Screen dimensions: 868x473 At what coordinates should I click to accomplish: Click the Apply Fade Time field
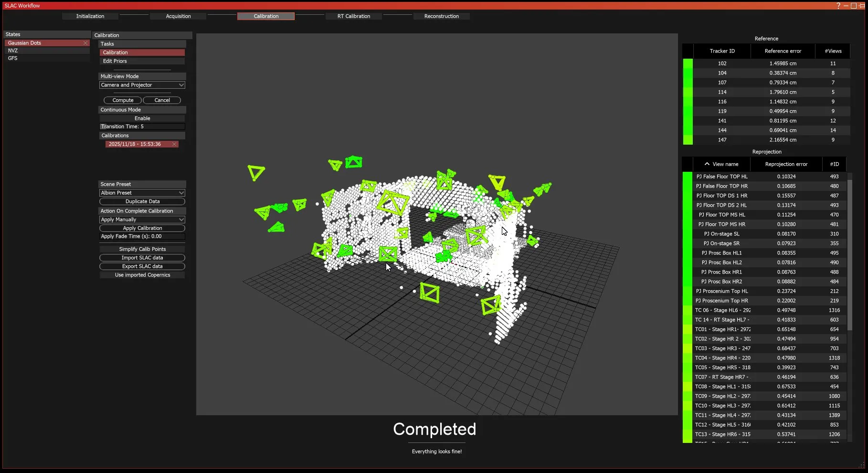point(142,236)
